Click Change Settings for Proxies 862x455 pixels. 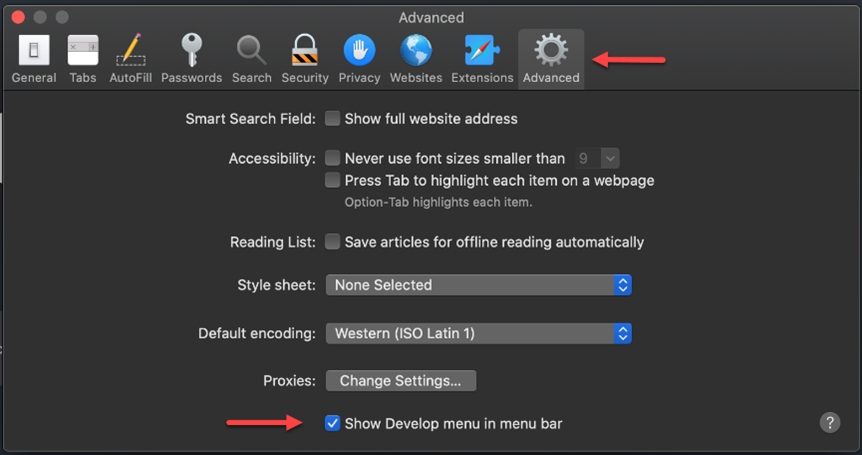point(401,380)
